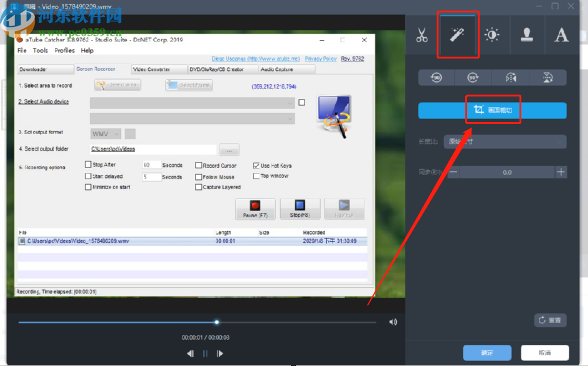The width and height of the screenshot is (588, 366).
Task: Open the Privacy Policy link
Action: click(x=321, y=59)
